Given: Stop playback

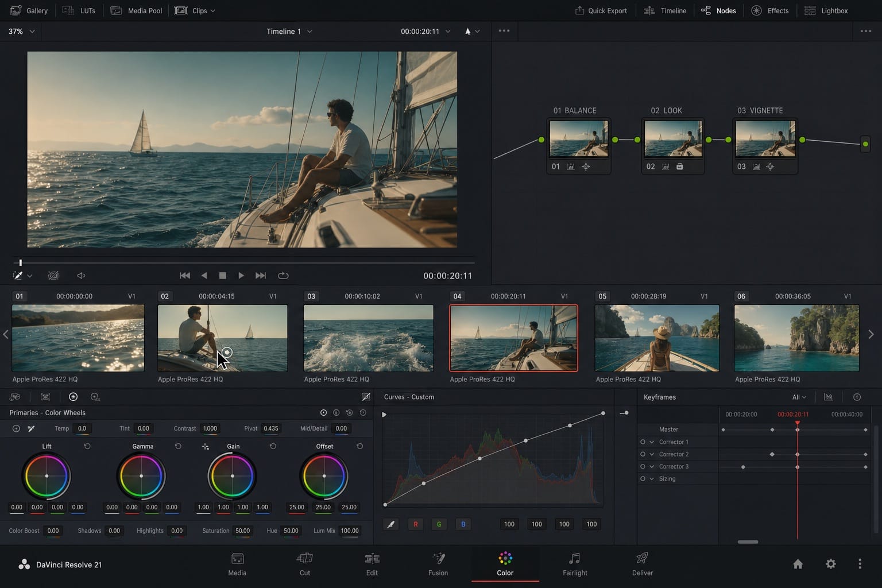Looking at the screenshot, I should tap(223, 276).
